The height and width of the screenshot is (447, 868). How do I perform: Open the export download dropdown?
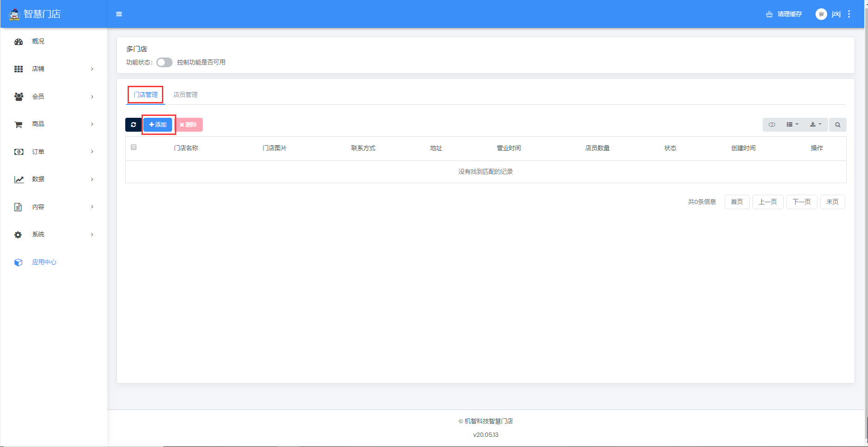click(x=816, y=125)
